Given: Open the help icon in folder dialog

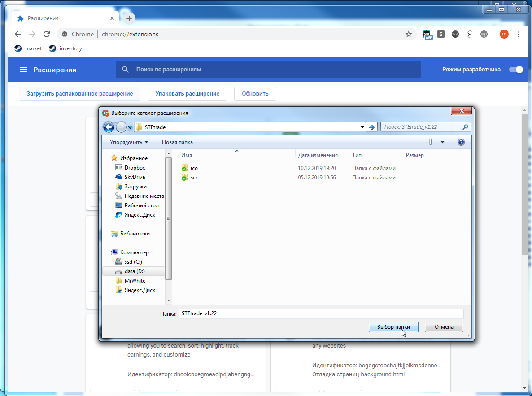Looking at the screenshot, I should coord(461,142).
